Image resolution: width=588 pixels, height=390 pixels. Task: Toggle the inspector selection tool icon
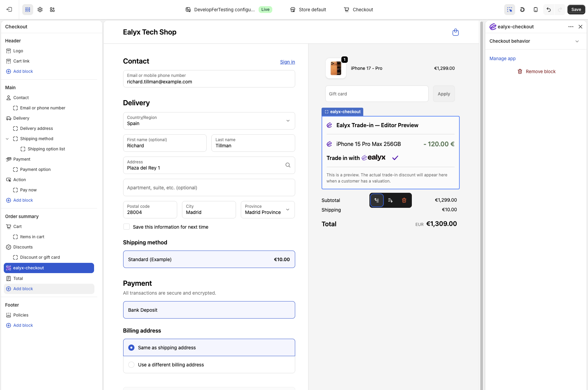click(509, 10)
